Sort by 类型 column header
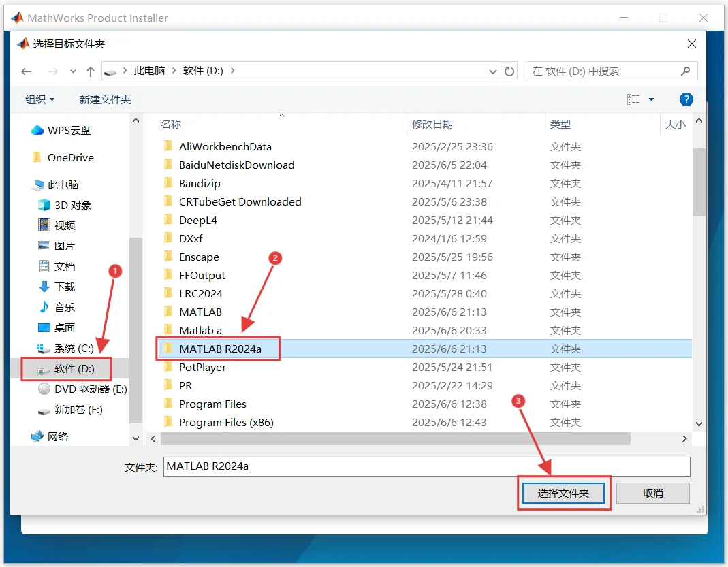 pos(560,125)
